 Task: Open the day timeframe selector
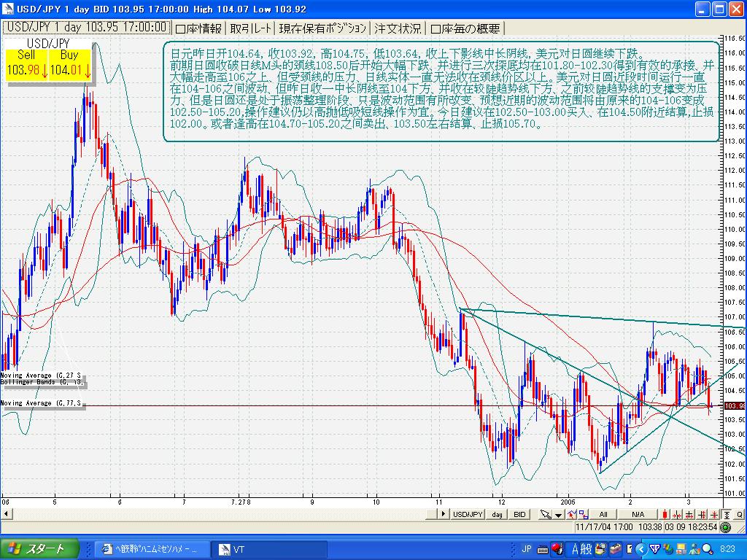tap(498, 515)
